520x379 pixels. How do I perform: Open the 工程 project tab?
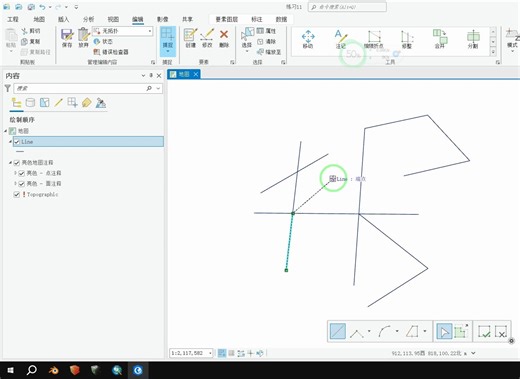pos(13,19)
